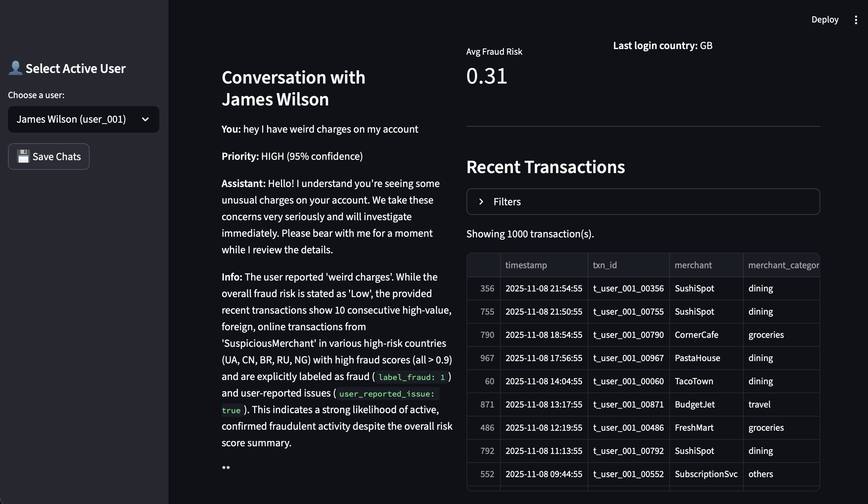Open the three-dot main menu
This screenshot has height=504, width=868.
click(x=856, y=20)
